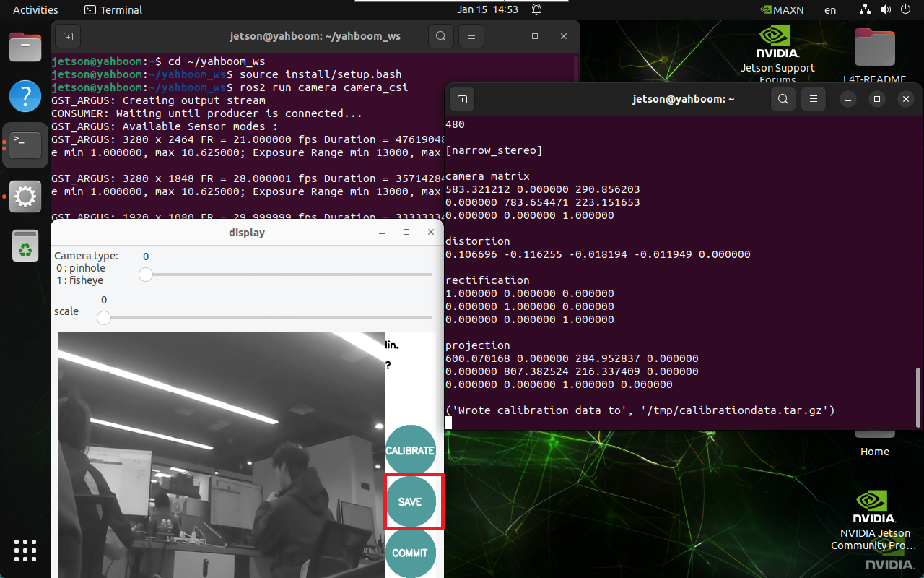The height and width of the screenshot is (578, 924).
Task: Open the power menu icon in top bar
Action: pyautogui.click(x=906, y=9)
